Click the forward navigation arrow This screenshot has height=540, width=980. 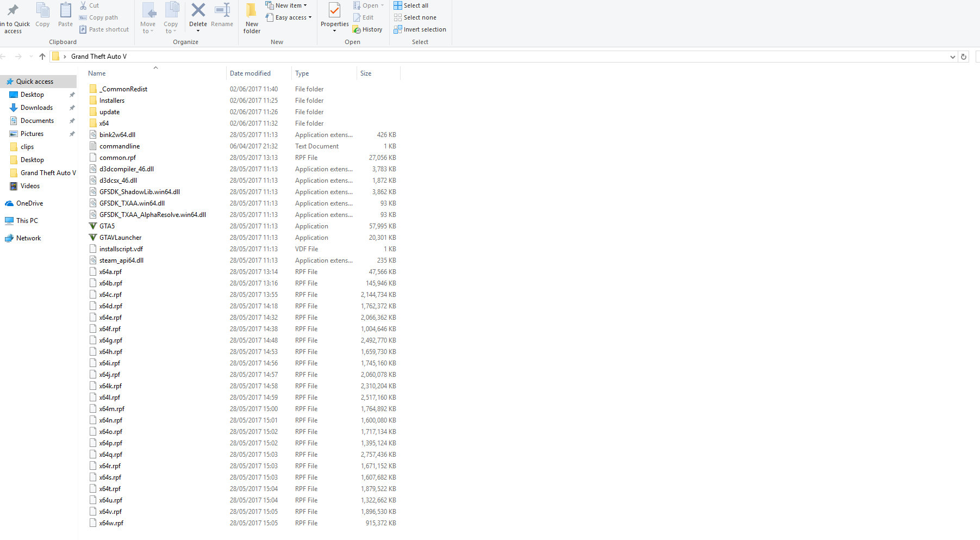click(18, 57)
